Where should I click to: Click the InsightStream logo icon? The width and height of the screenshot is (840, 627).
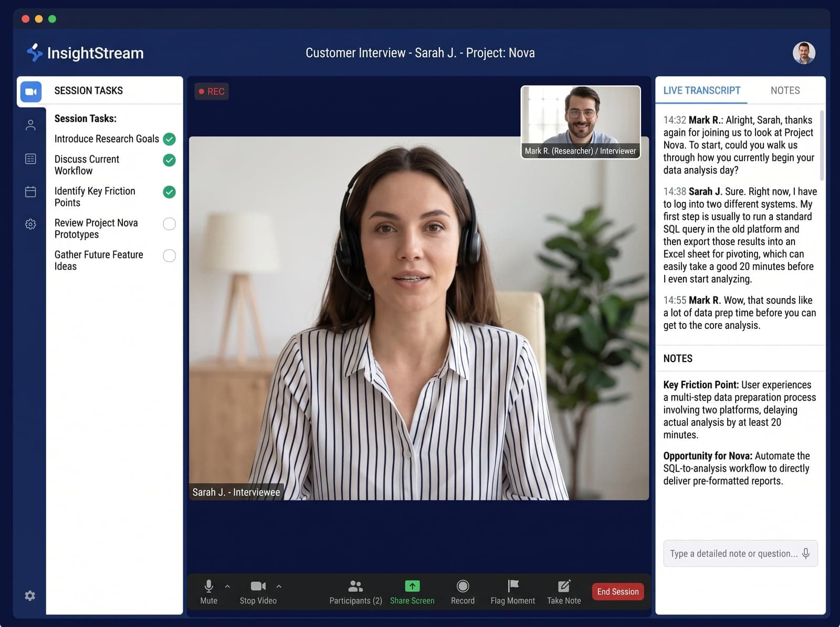point(34,52)
